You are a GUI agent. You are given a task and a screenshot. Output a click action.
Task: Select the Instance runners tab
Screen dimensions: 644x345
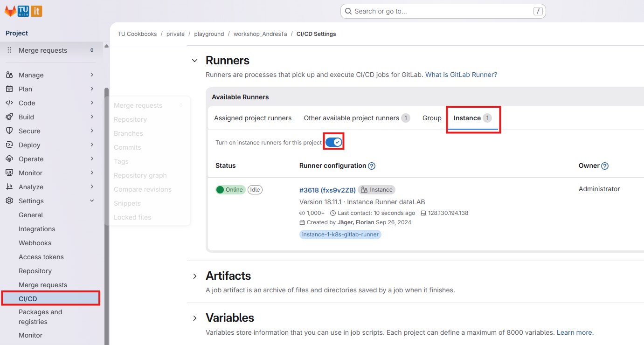tap(472, 118)
